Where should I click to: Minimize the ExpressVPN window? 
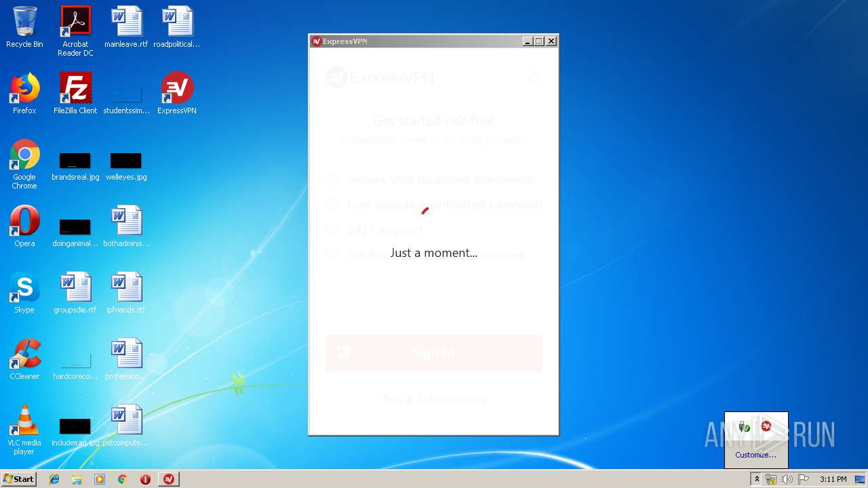click(528, 41)
